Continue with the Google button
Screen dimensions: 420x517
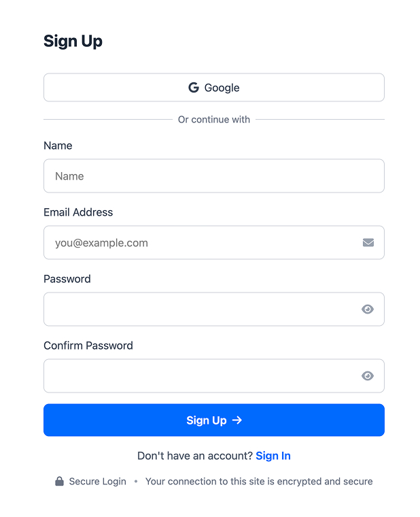tap(214, 87)
